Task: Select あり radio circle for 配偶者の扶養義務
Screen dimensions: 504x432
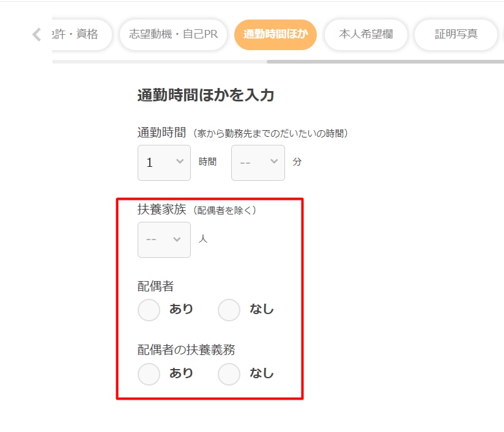Action: tap(149, 373)
